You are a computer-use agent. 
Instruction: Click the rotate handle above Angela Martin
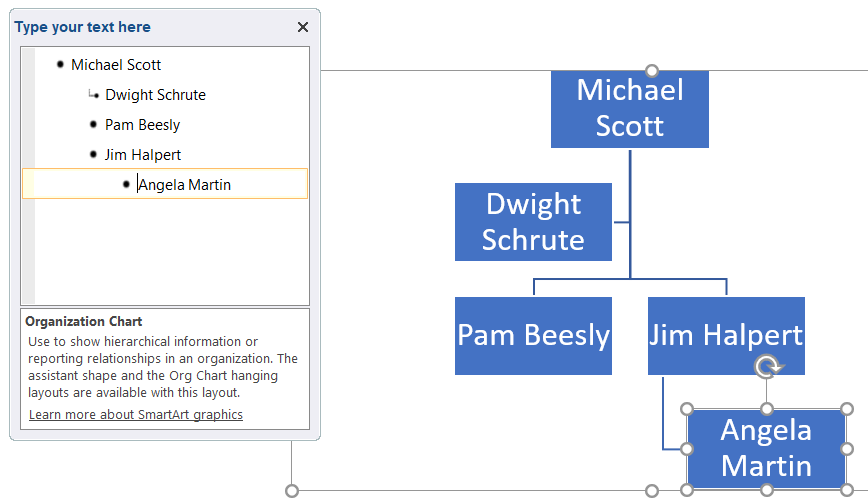click(767, 366)
